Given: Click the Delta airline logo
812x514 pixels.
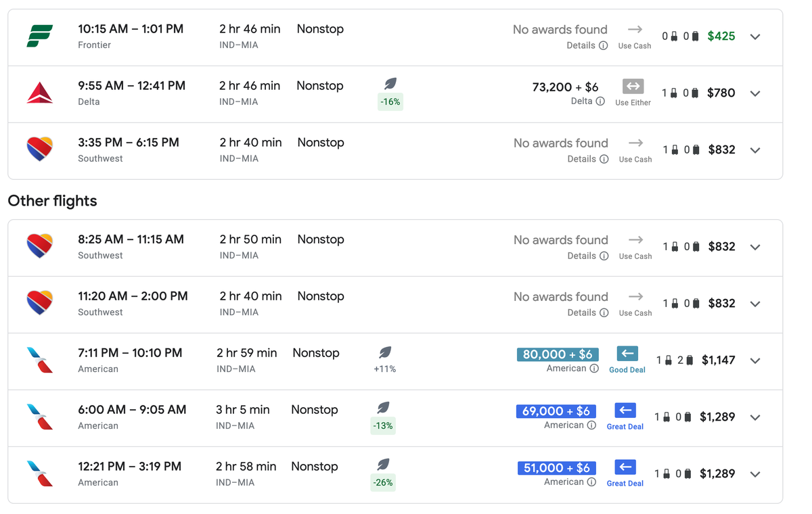Looking at the screenshot, I should coord(41,93).
